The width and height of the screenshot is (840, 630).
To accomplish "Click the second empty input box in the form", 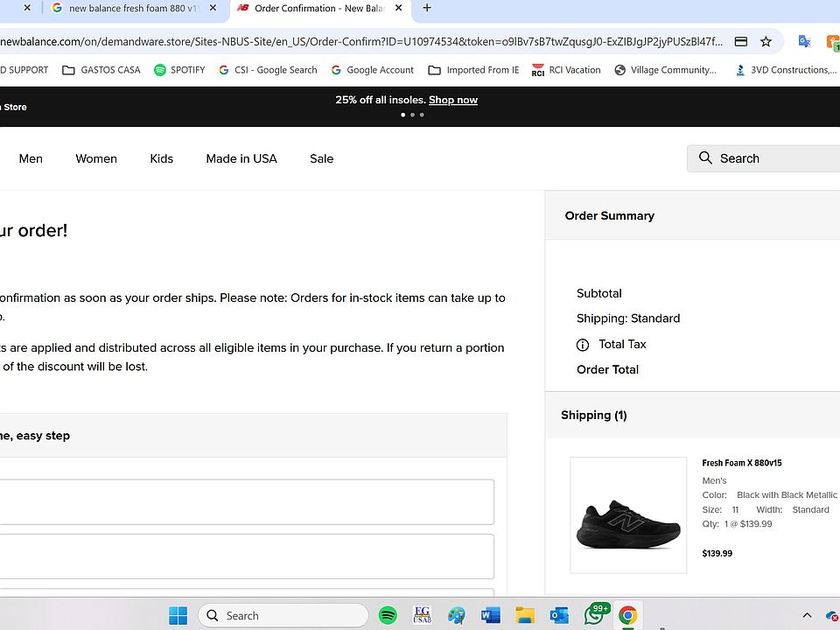I will (x=247, y=556).
